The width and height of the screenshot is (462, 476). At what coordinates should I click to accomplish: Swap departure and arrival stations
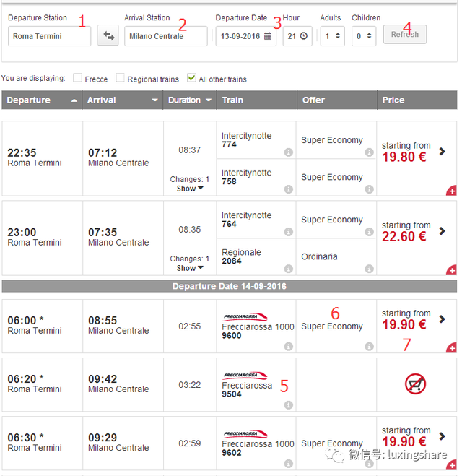pyautogui.click(x=109, y=36)
